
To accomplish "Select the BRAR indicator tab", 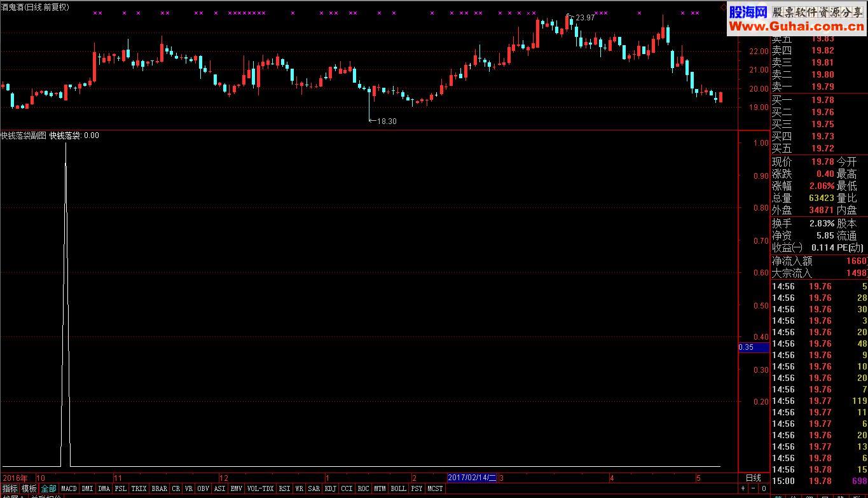I will point(160,488).
